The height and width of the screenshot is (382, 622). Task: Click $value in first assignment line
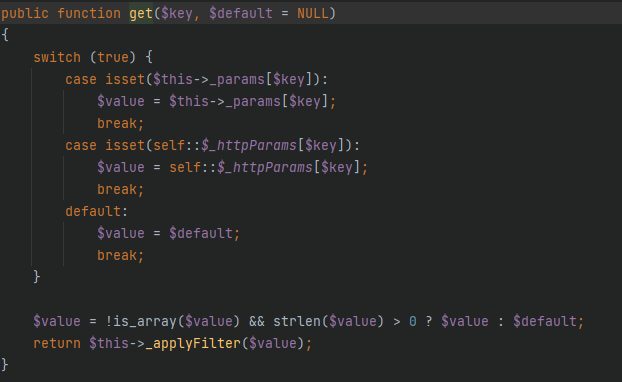(x=121, y=102)
